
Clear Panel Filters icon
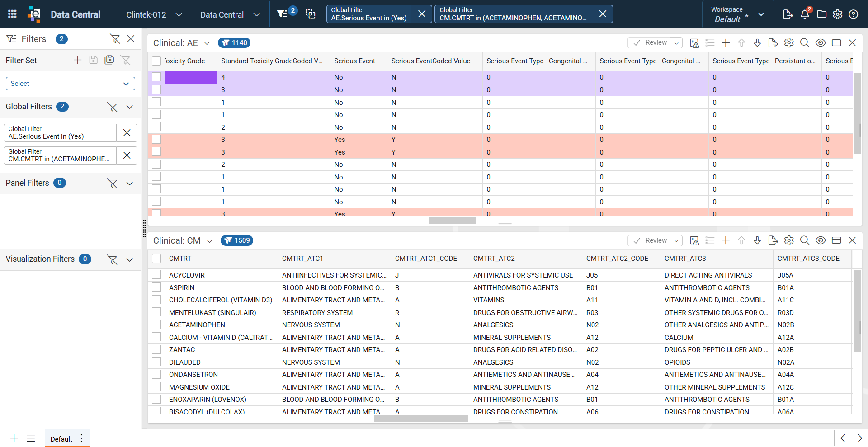pos(112,183)
